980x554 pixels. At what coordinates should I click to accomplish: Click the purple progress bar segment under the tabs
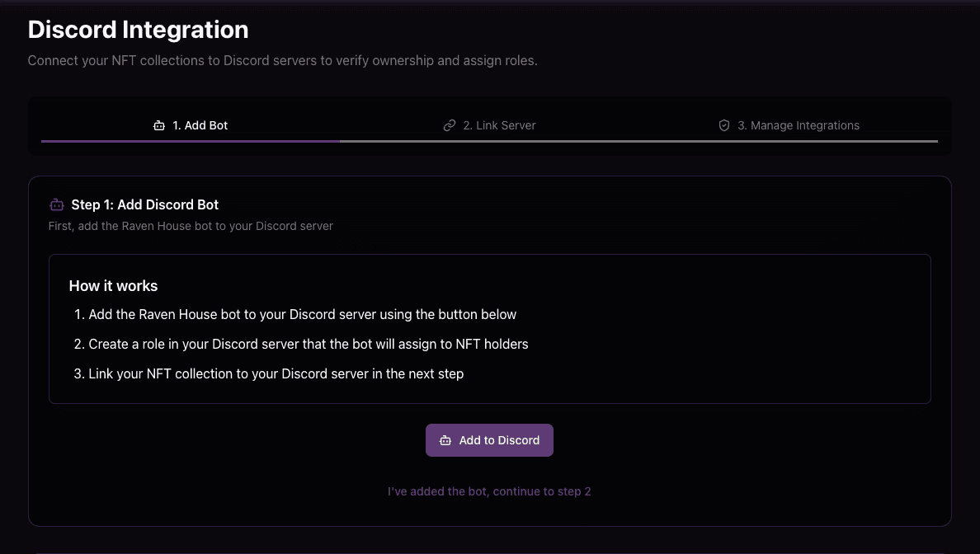190,141
